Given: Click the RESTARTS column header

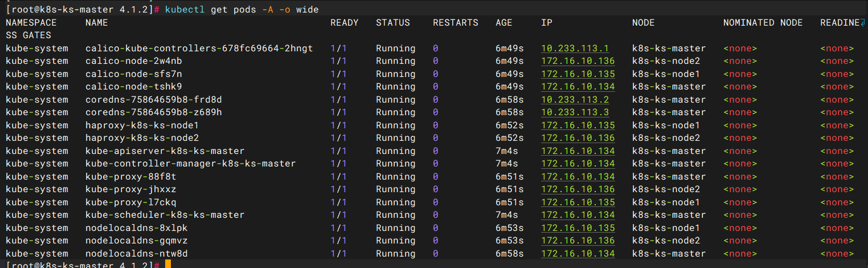Looking at the screenshot, I should coord(456,23).
